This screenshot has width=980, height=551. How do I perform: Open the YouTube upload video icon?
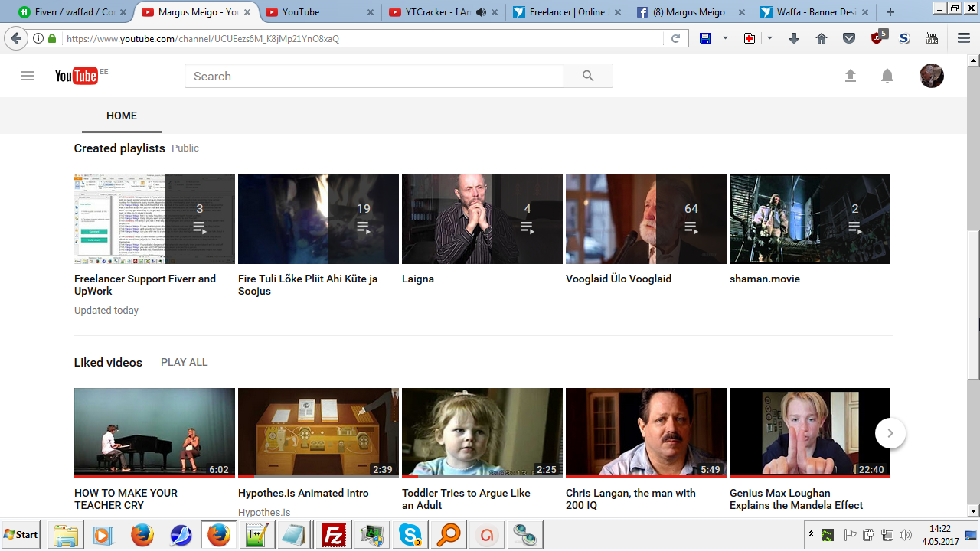click(850, 76)
